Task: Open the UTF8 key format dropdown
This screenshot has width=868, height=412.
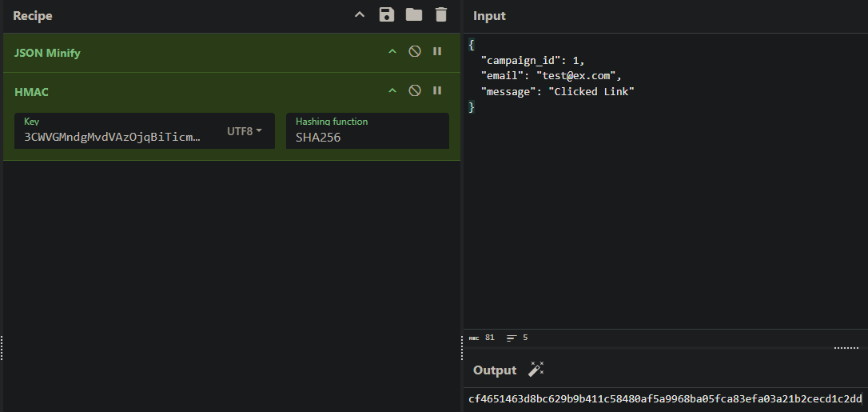Action: (245, 131)
